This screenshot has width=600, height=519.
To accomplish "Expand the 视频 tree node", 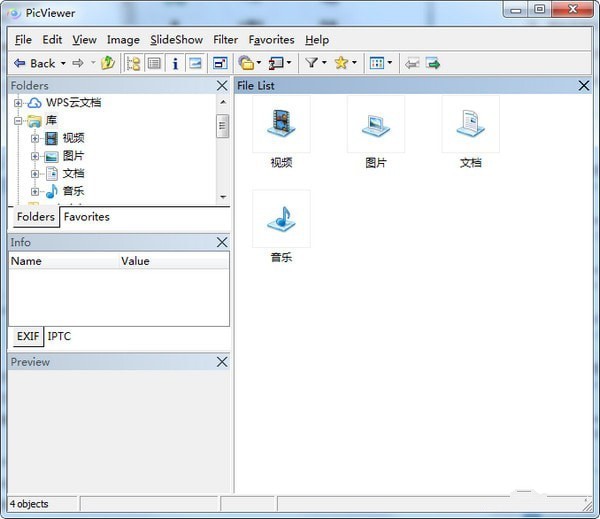I will click(35, 138).
